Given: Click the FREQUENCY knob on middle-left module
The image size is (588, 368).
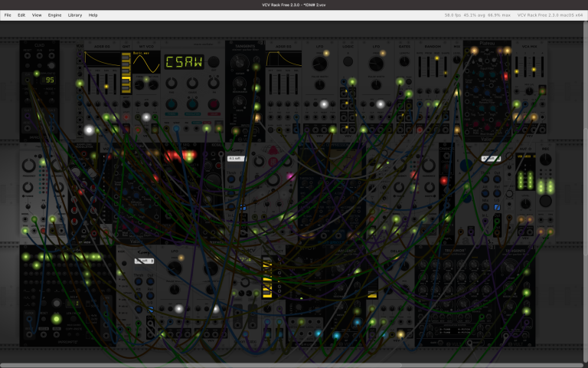Looking at the screenshot, I should [28, 166].
